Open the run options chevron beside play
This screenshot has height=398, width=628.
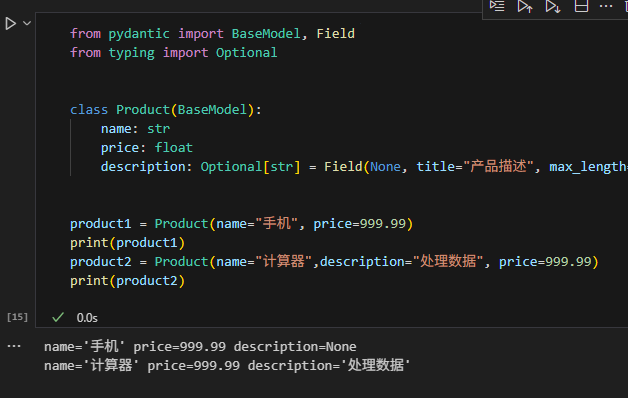point(27,23)
